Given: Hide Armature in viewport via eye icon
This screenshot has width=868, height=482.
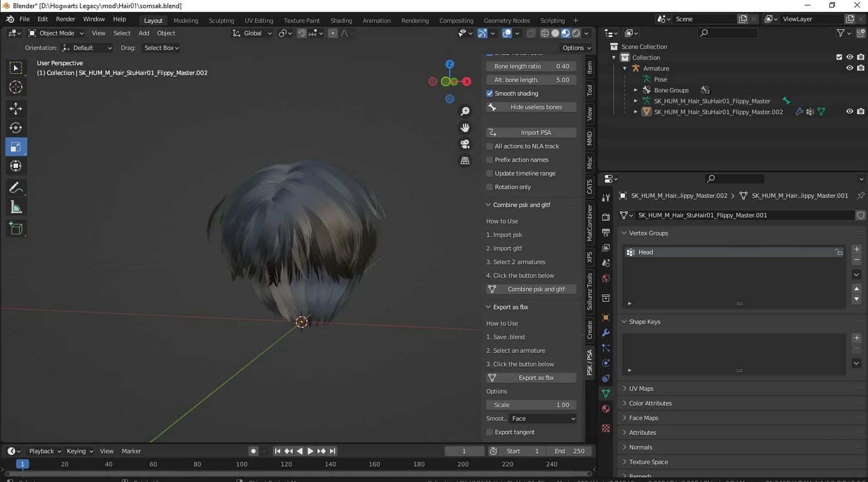Looking at the screenshot, I should point(850,68).
